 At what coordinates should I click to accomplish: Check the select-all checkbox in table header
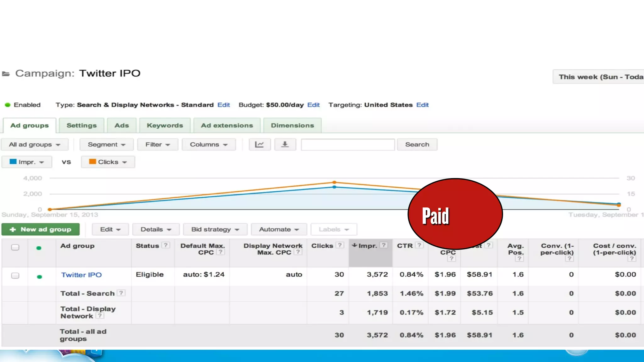click(x=15, y=247)
